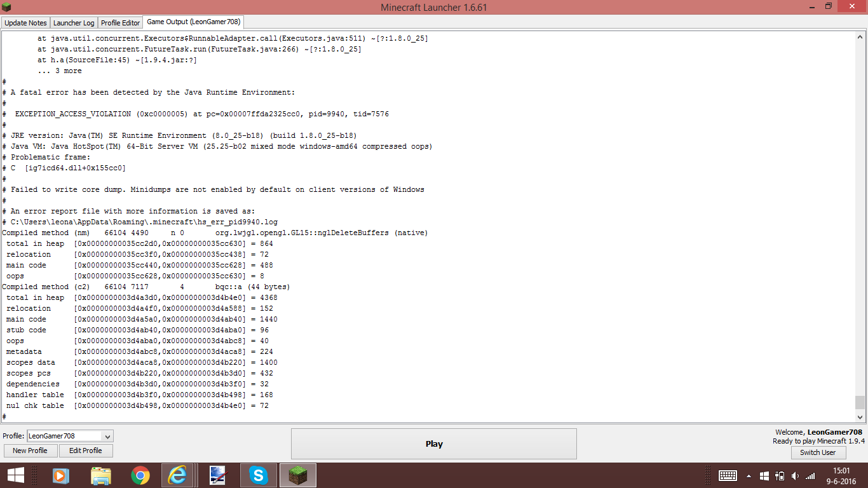
Task: Click the 'Welcome, LeonGamer708' text
Action: click(x=818, y=432)
